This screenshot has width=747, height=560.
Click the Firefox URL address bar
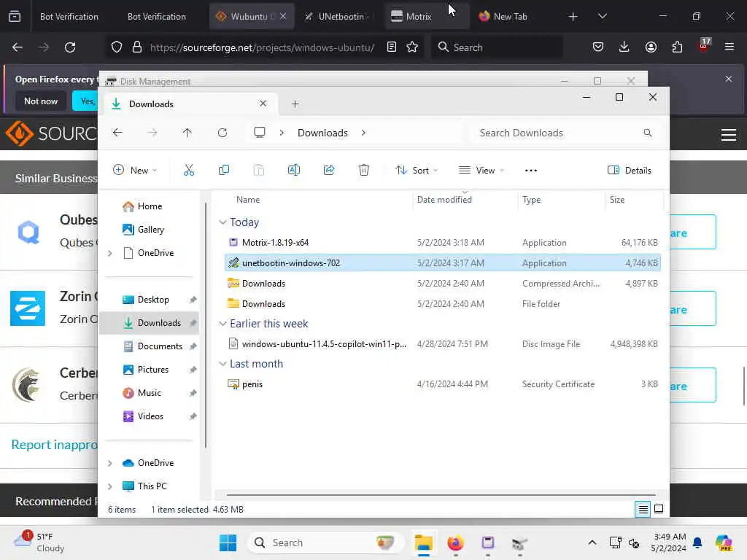[262, 47]
